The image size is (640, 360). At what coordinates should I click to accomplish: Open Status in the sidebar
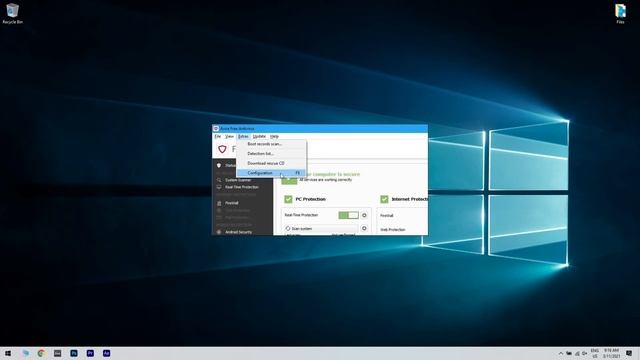coord(231,165)
